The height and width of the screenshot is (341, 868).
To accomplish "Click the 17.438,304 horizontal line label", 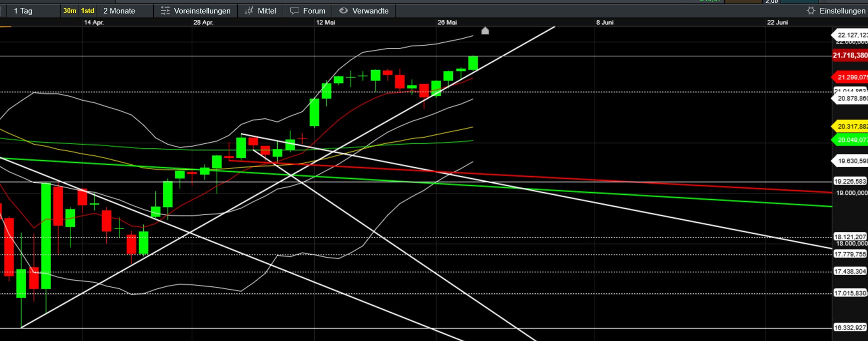I will click(x=850, y=271).
